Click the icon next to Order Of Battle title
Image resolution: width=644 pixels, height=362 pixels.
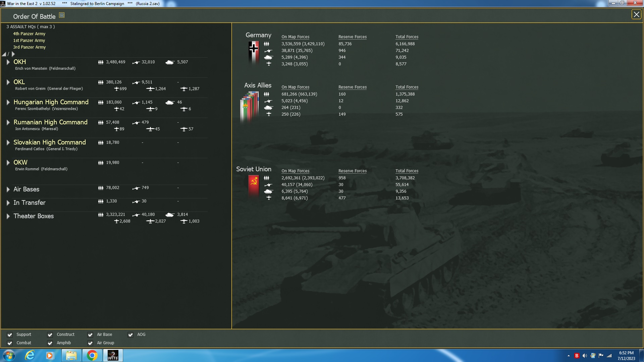point(62,15)
